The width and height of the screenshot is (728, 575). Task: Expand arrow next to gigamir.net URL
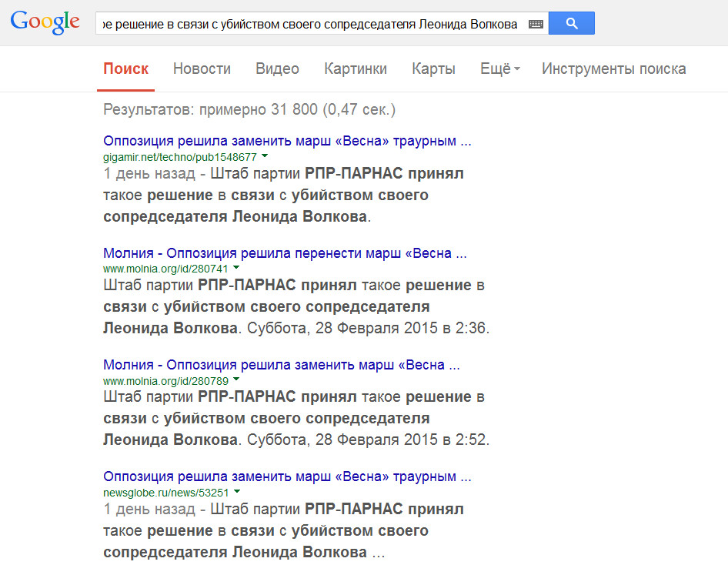pos(265,156)
